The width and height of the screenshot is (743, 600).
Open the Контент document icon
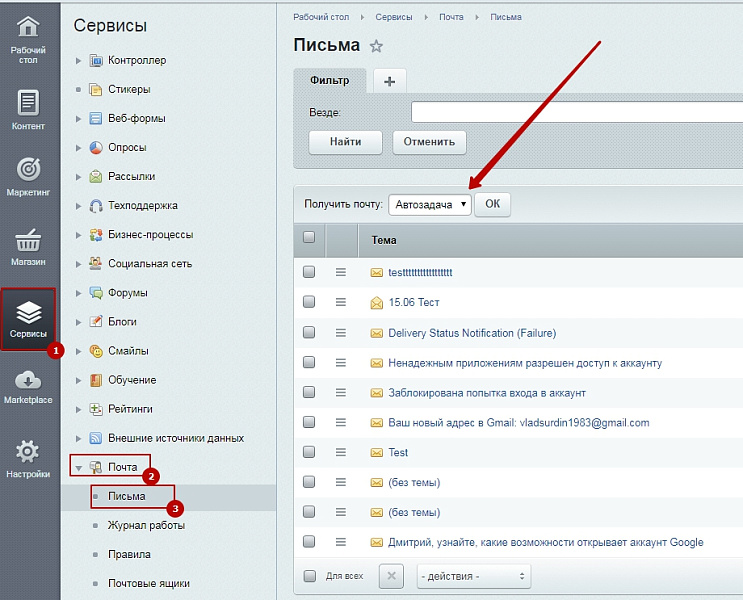[x=28, y=107]
